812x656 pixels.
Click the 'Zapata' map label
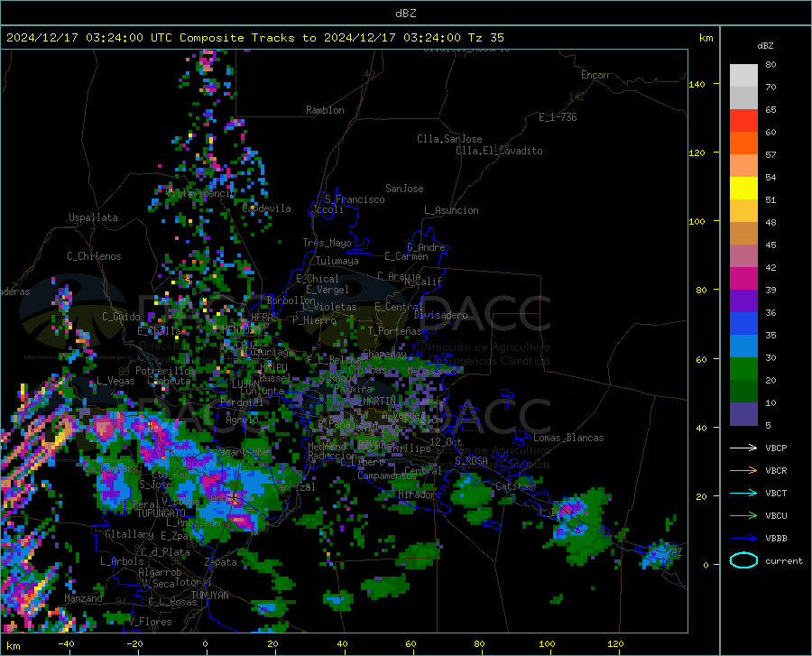[221, 562]
